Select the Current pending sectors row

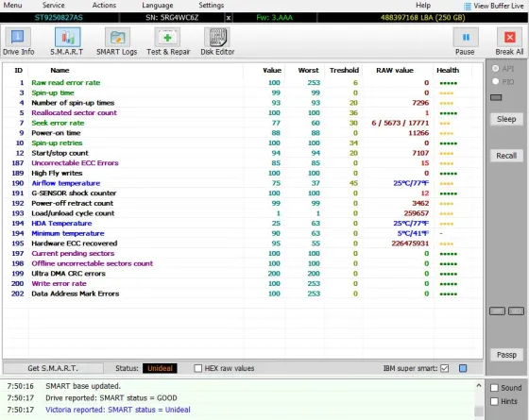click(x=243, y=253)
